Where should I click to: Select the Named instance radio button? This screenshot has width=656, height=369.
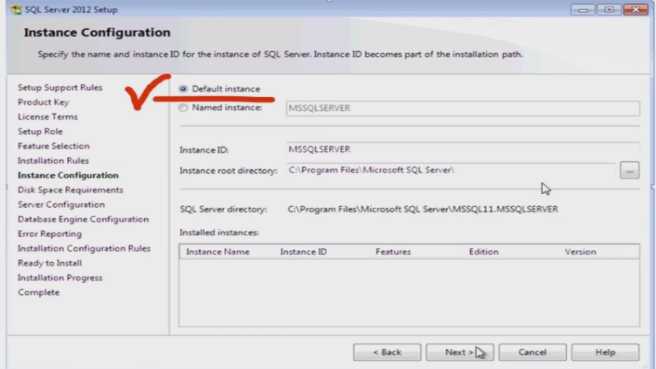pyautogui.click(x=183, y=108)
